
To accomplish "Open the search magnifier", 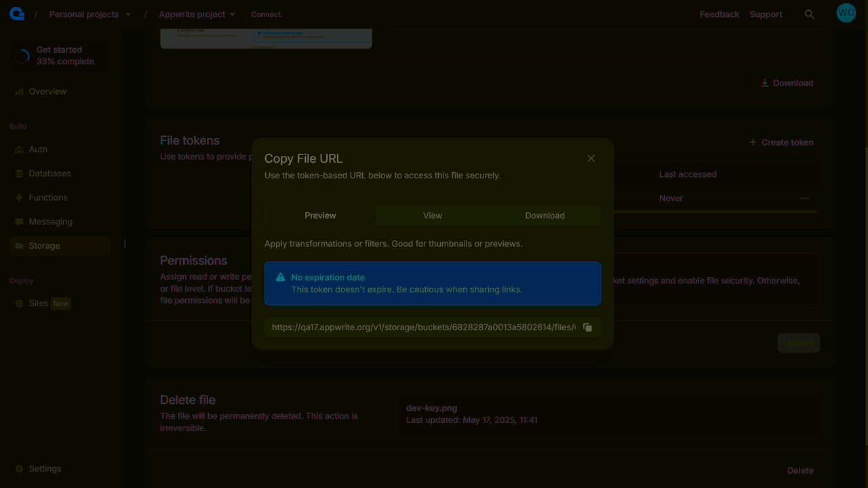I will point(810,14).
